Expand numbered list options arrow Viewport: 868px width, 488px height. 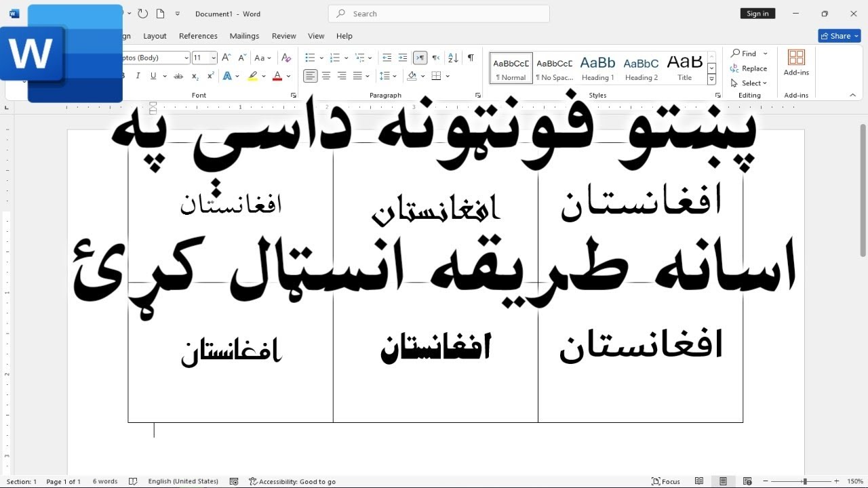coord(346,58)
